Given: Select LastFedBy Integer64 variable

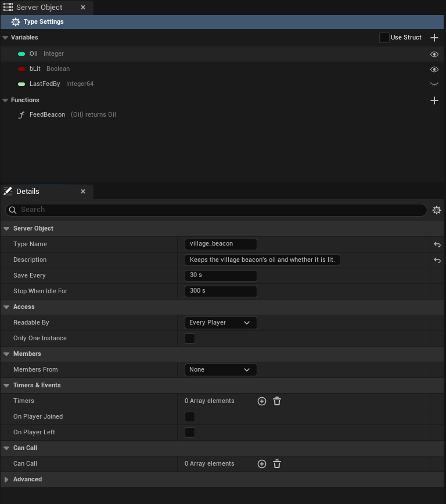Looking at the screenshot, I should pyautogui.click(x=222, y=84).
